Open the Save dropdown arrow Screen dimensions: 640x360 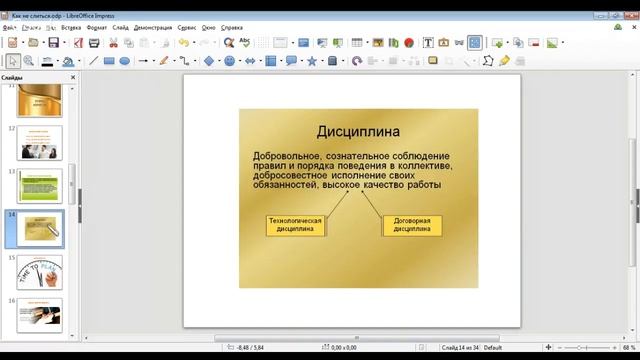pos(64,42)
